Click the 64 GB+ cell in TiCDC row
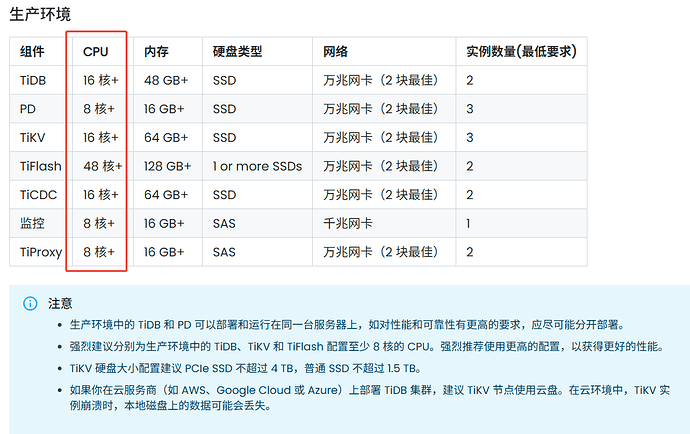Viewport: 690px width, 434px height. (x=166, y=195)
